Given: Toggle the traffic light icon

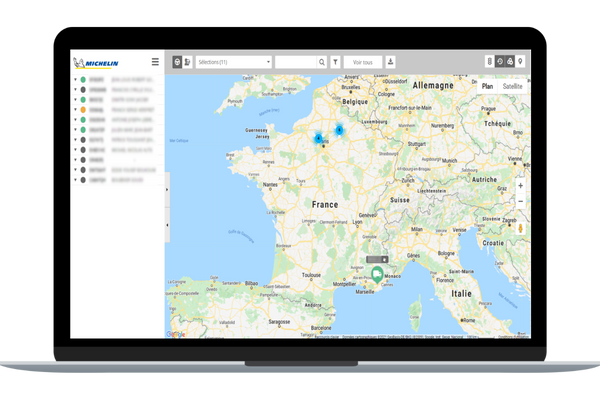Looking at the screenshot, I should point(489,61).
